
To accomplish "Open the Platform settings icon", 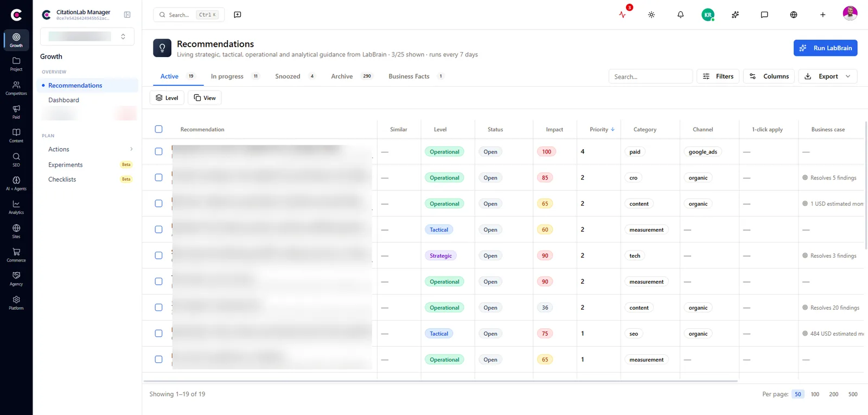I will 16,302.
